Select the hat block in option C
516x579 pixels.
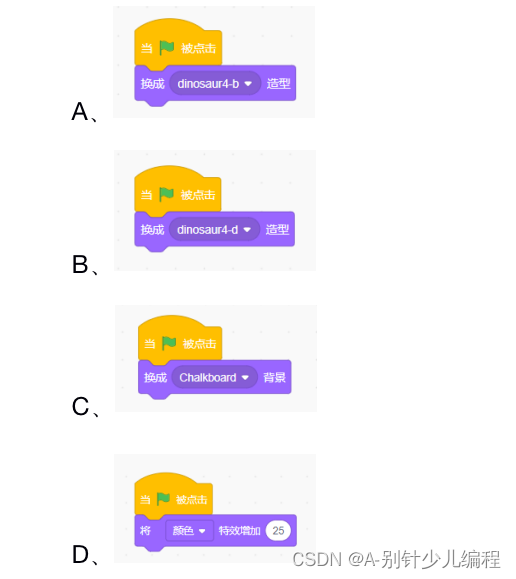point(180,339)
